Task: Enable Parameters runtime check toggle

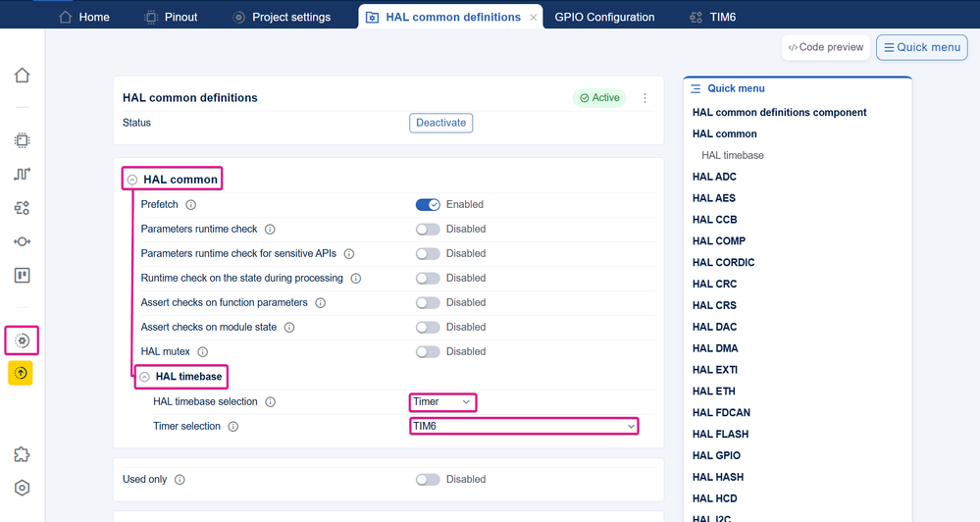Action: point(428,230)
